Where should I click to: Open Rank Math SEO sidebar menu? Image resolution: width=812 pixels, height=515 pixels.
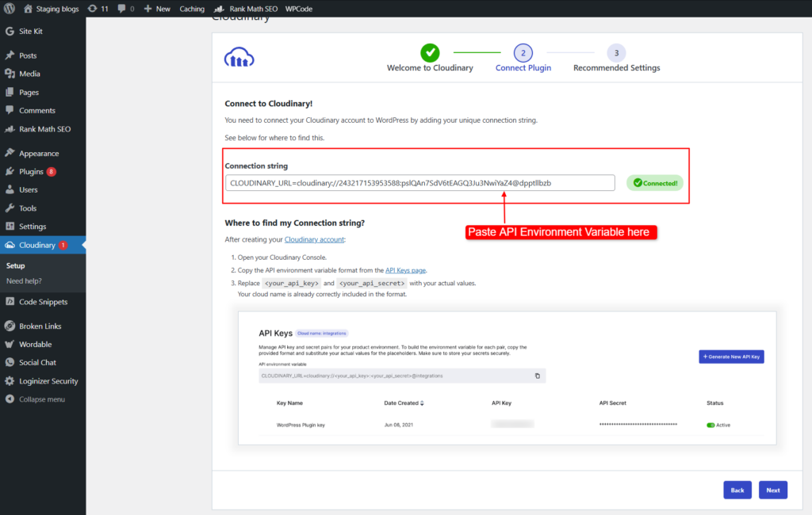43,129
